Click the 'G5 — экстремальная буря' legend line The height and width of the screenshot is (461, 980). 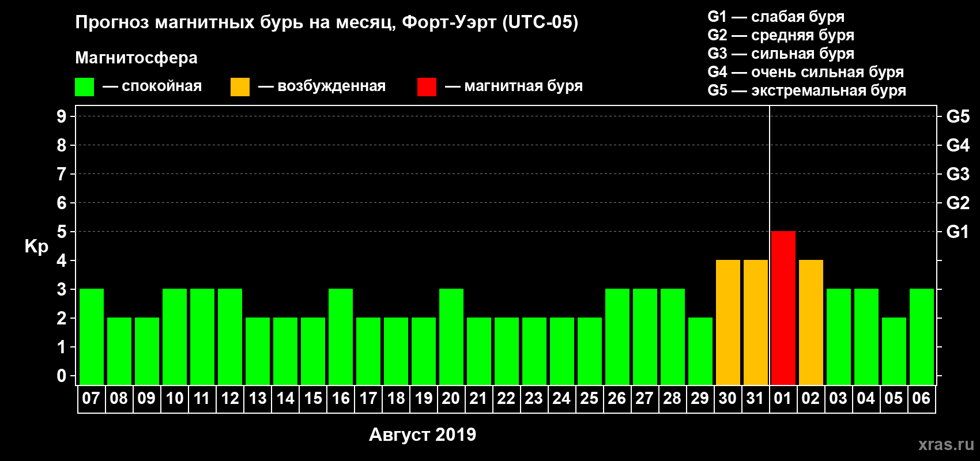pyautogui.click(x=807, y=90)
